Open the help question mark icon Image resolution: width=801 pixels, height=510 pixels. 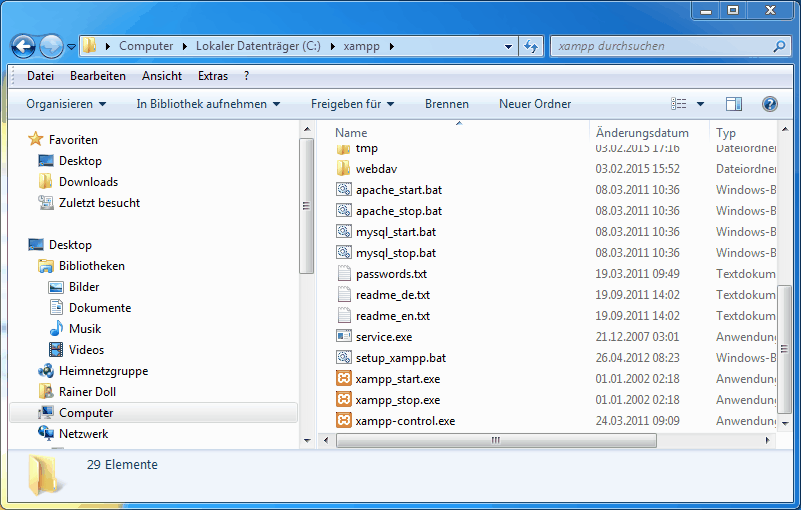769,104
